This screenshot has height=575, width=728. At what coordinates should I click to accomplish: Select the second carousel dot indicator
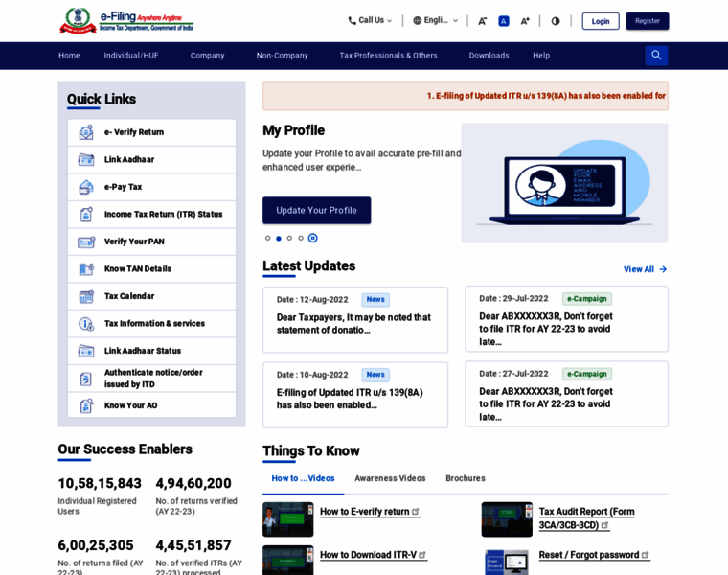pos(279,238)
